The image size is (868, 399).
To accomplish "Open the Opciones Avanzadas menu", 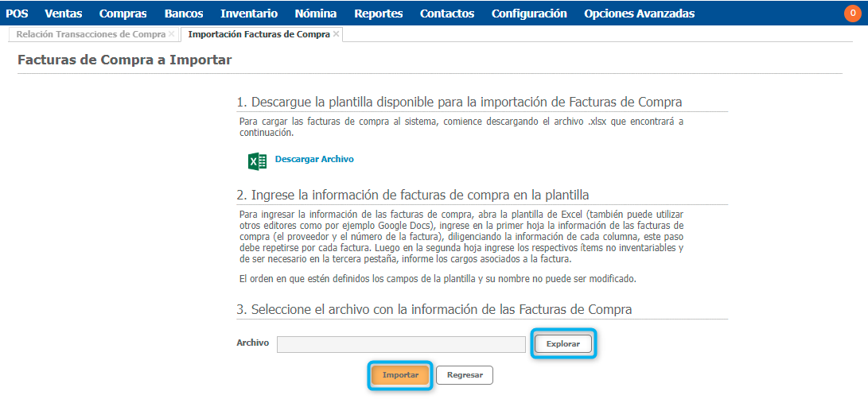I will [x=639, y=14].
